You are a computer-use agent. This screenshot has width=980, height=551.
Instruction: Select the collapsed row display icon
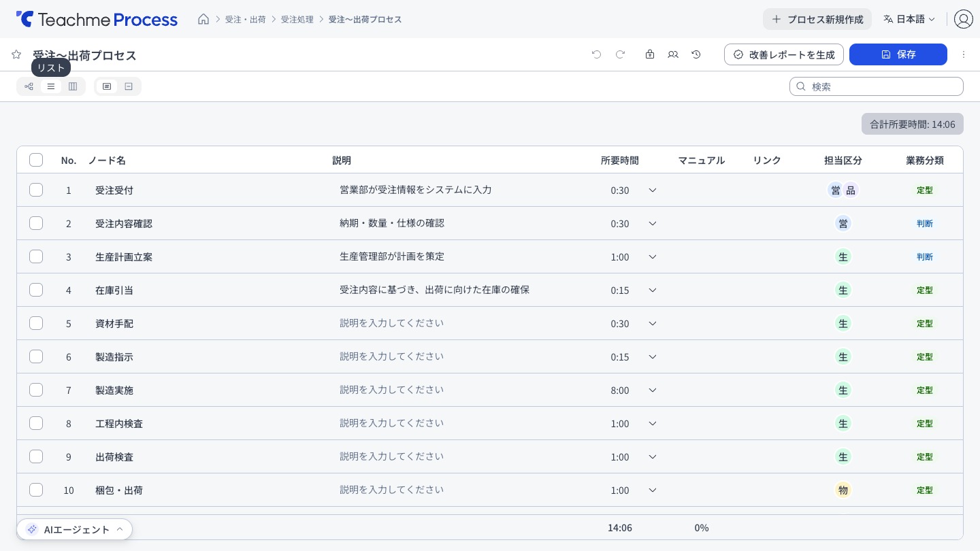(x=129, y=86)
